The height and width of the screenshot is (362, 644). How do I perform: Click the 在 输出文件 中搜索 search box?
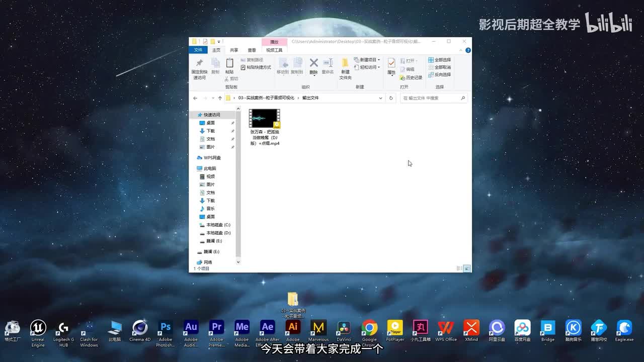[x=434, y=98]
